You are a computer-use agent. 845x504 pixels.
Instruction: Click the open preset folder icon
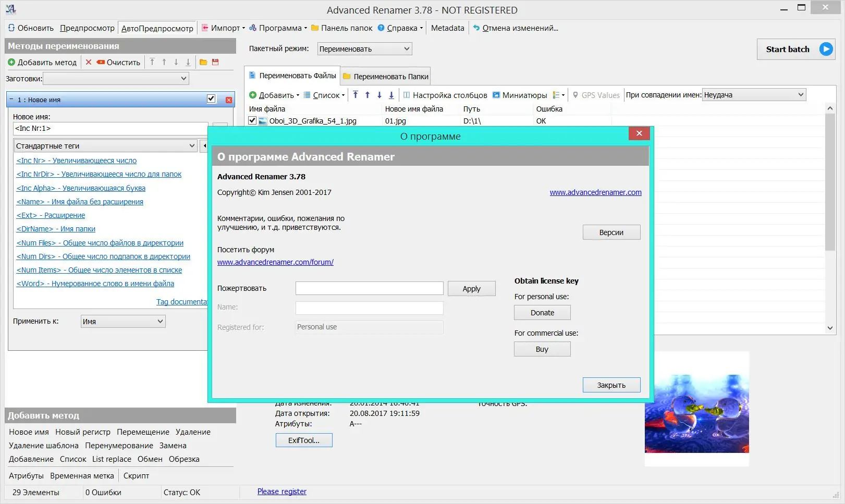point(203,62)
